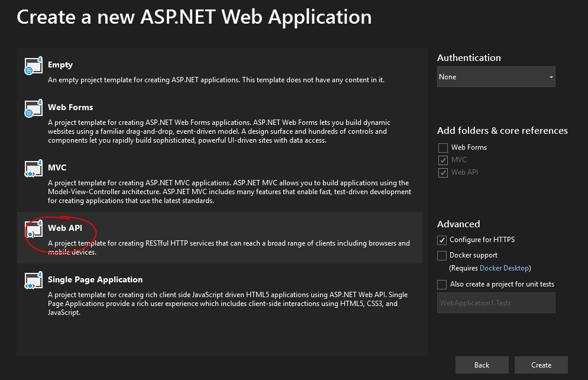The height and width of the screenshot is (380, 588).
Task: Open the Authentication dropdown set to None
Action: (496, 77)
